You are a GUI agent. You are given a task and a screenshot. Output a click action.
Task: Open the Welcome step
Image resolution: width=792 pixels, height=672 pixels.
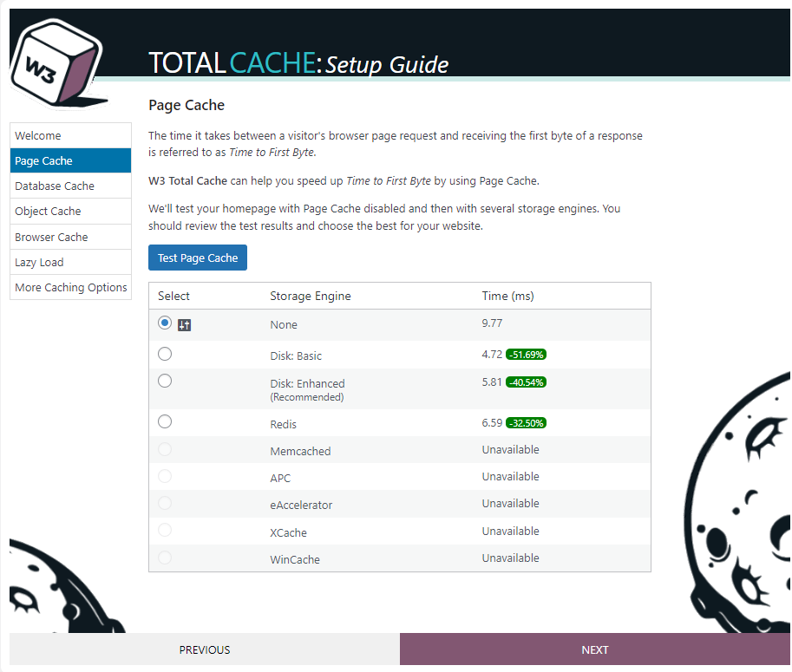(x=71, y=135)
